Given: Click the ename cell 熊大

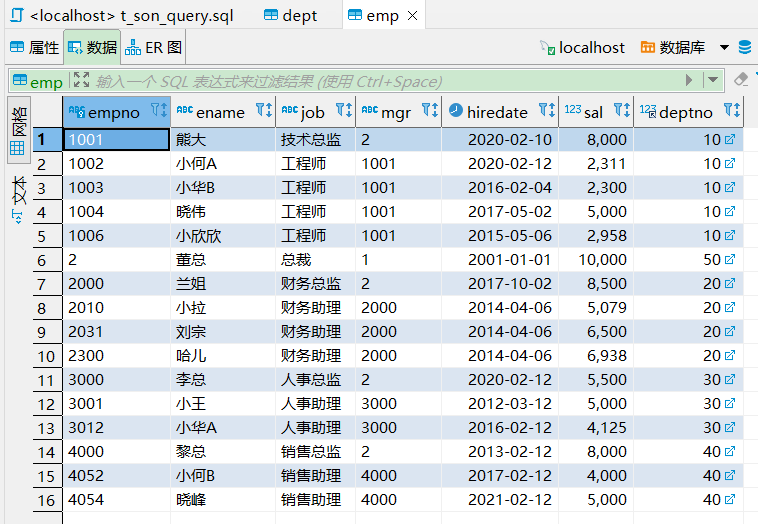Looking at the screenshot, I should [x=223, y=140].
